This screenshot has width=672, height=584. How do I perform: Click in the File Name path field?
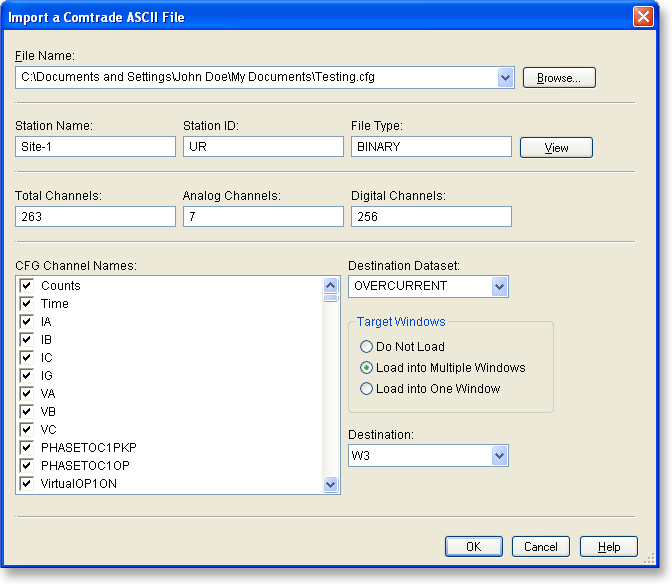[257, 78]
